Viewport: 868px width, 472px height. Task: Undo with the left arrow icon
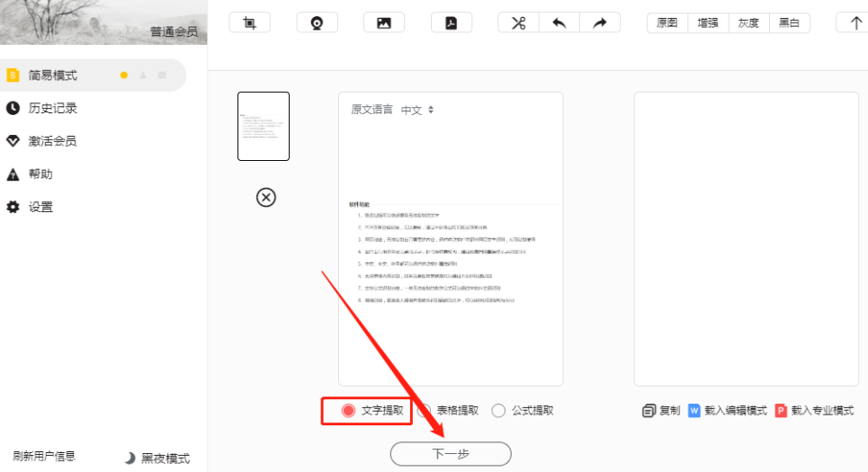click(x=559, y=22)
